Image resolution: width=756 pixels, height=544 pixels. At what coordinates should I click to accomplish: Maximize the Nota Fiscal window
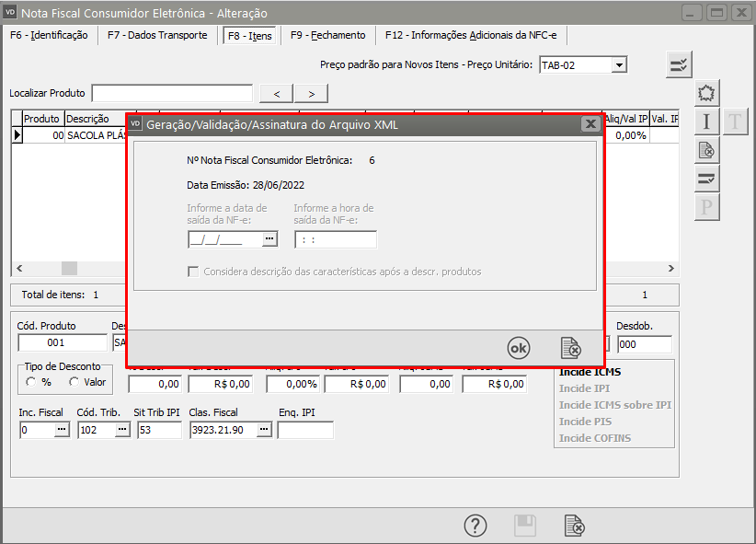pos(716,13)
